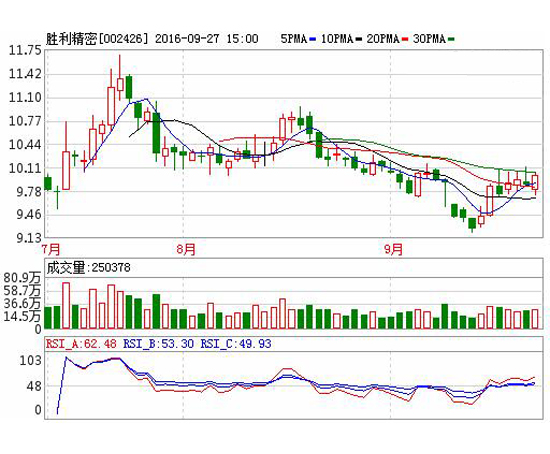Click the green 30PMA legend swatch

pos(451,39)
